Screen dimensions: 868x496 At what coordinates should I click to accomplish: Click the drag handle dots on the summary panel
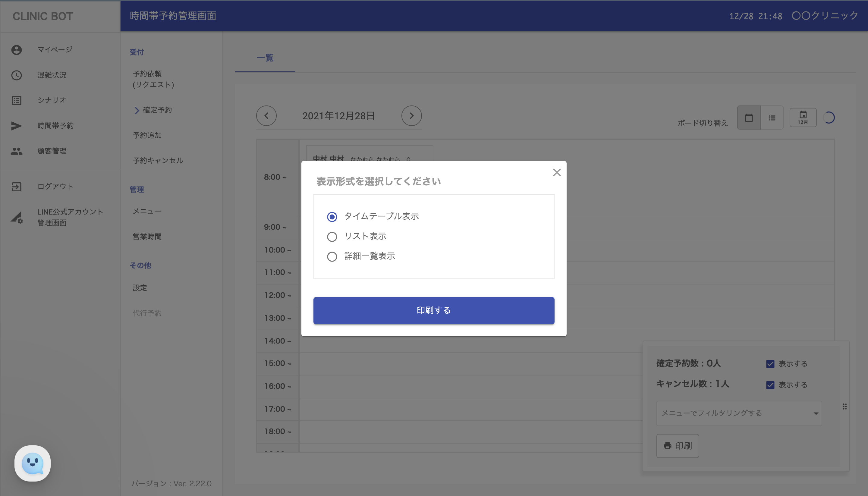point(844,407)
